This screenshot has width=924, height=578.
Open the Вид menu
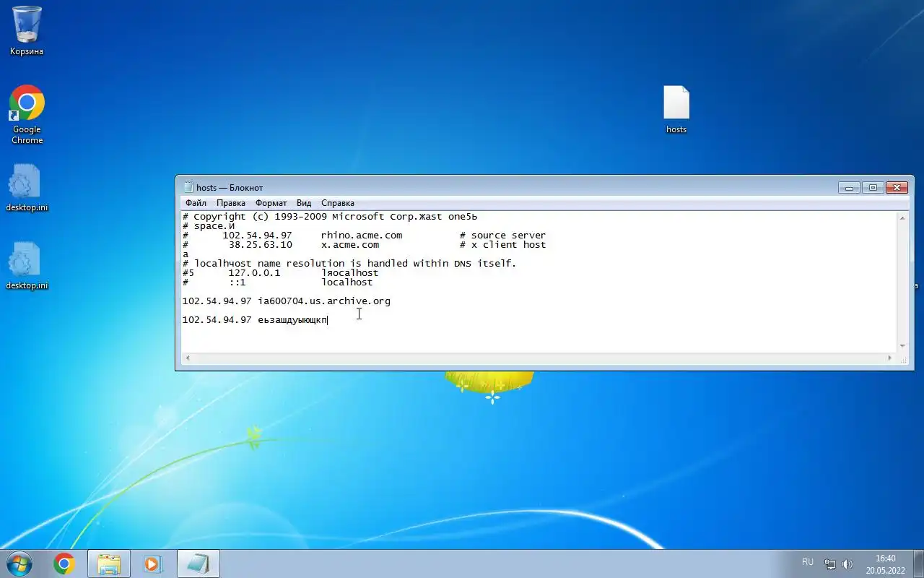[304, 203]
